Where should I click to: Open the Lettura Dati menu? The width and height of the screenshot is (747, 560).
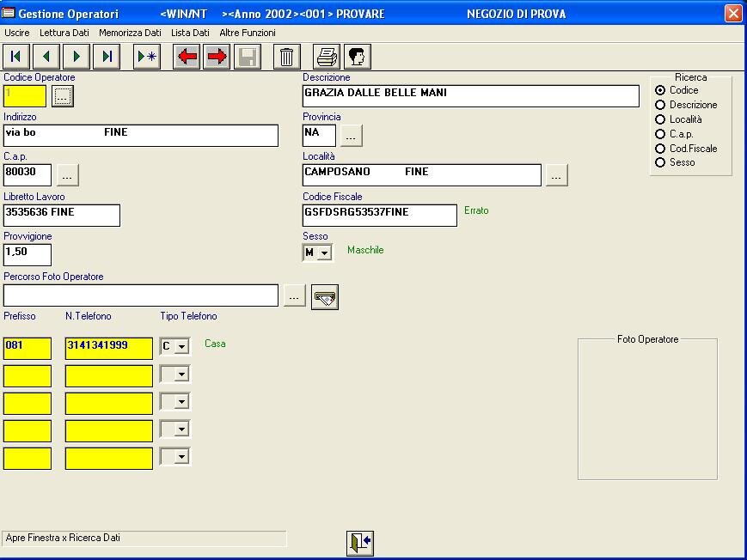click(64, 33)
